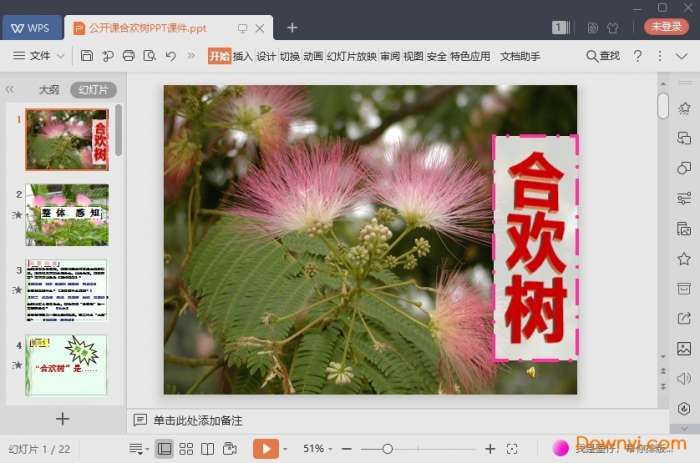
Task: Click the top star-pin icon in right sidebar
Action: [x=684, y=108]
